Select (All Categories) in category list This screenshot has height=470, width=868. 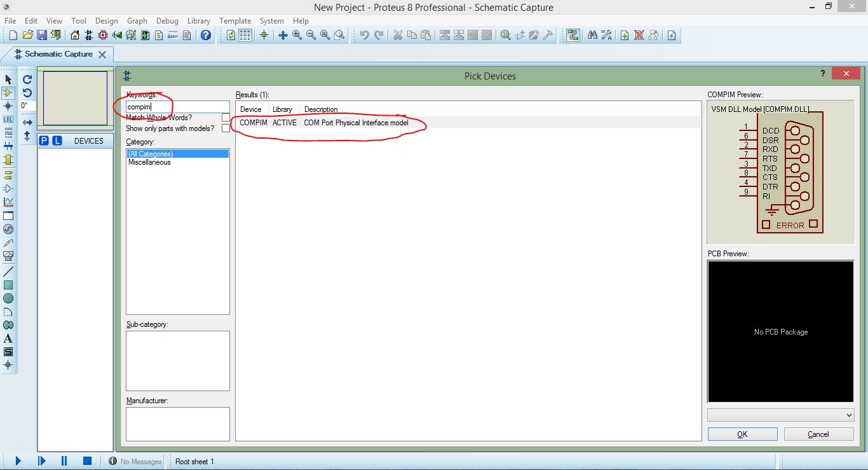click(177, 154)
